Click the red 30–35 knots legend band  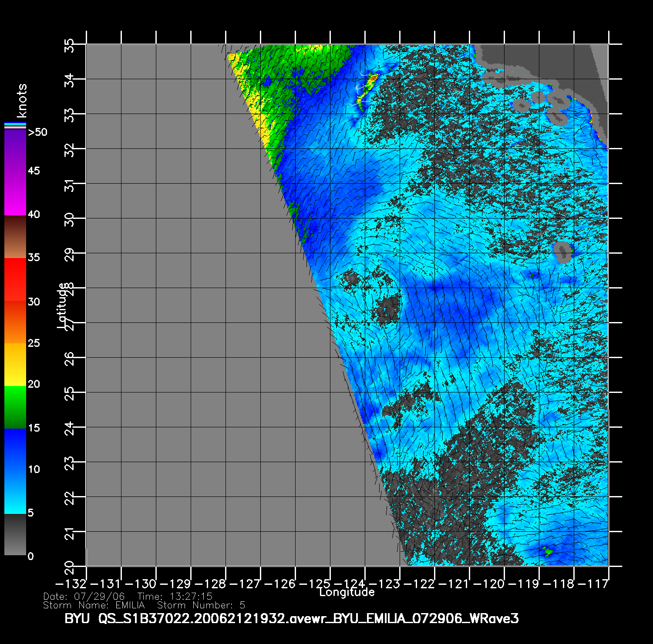click(x=15, y=279)
